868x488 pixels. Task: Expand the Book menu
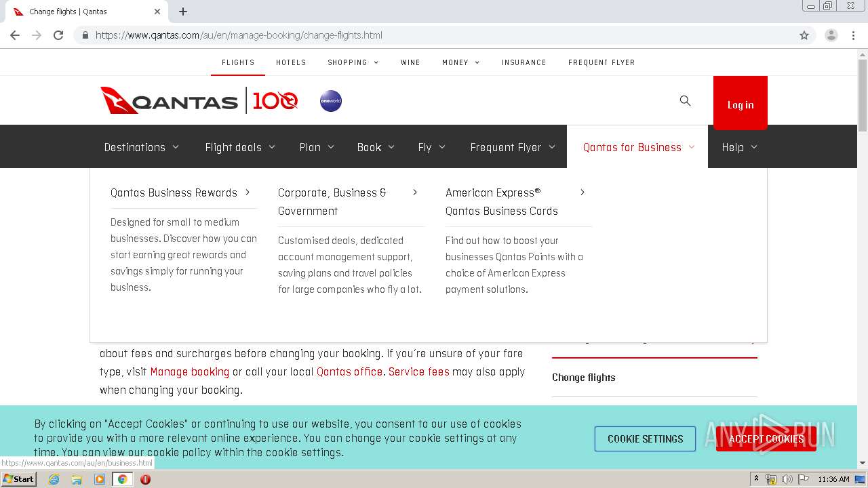pos(376,147)
